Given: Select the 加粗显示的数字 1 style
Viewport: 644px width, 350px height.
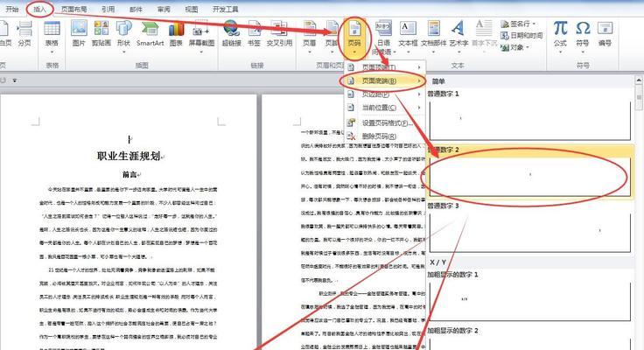Looking at the screenshot, I should pos(530,297).
